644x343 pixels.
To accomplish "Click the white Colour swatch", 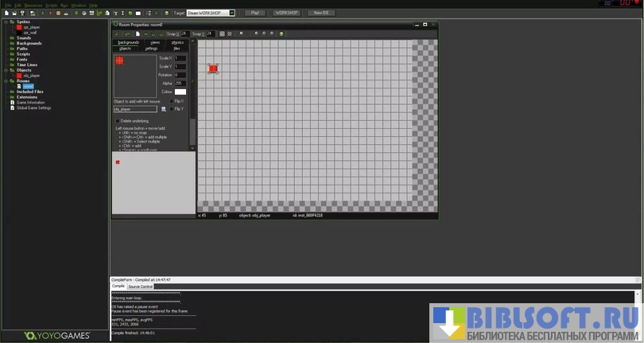I will (x=180, y=92).
